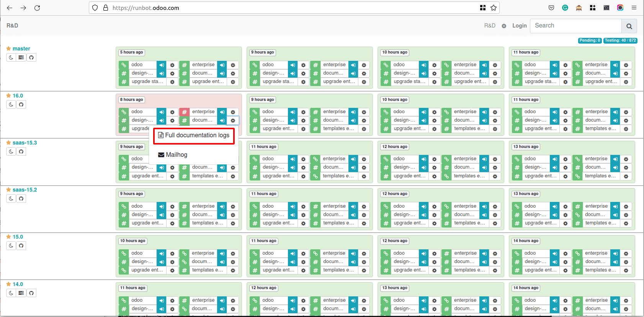Click the Testing: 40 / 872 status badge
The width and height of the screenshot is (644, 317).
[620, 41]
